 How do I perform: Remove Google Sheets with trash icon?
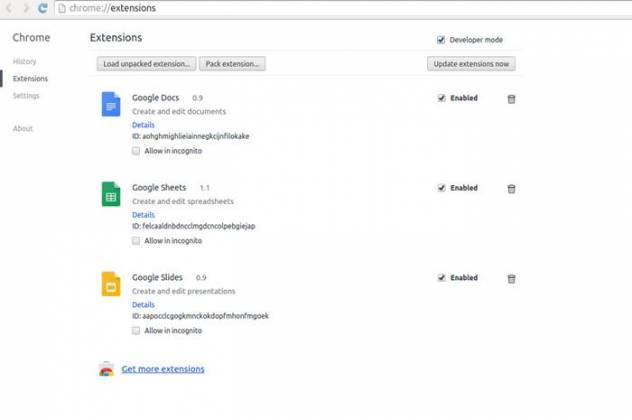(511, 189)
